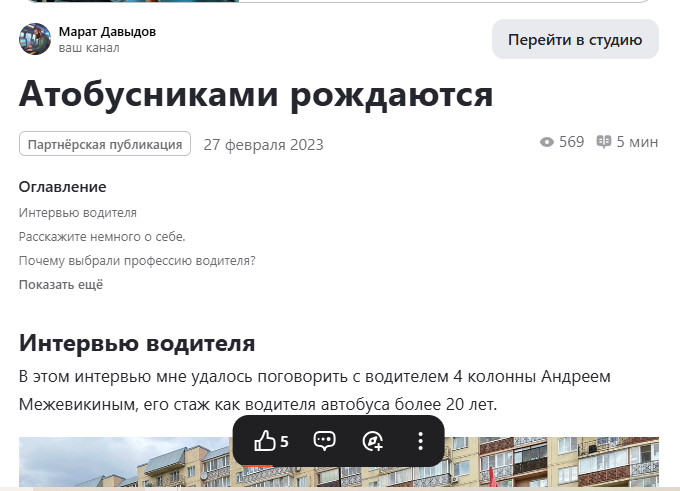Click the apartment buildings article photo
680x491 pixels.
(x=339, y=462)
